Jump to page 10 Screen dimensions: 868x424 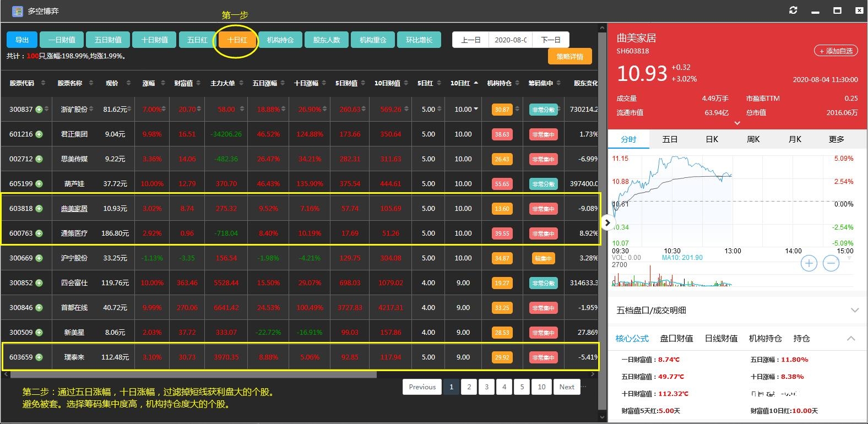click(542, 387)
